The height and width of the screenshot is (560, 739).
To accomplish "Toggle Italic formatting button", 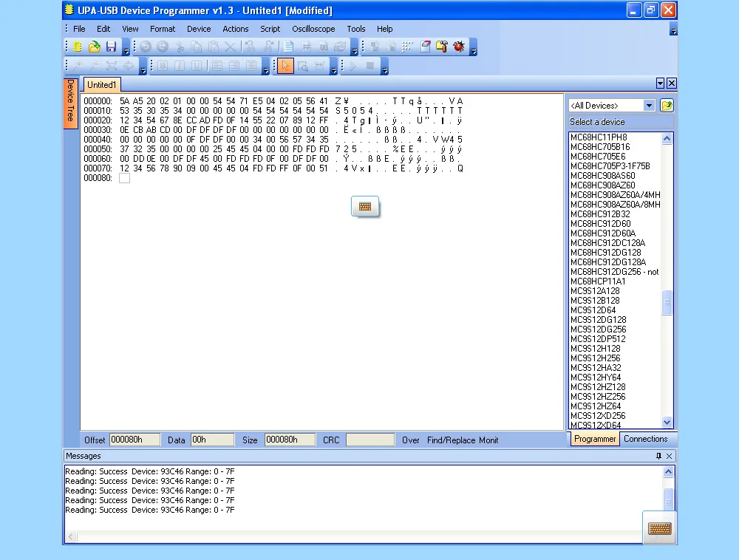I will 180,66.
